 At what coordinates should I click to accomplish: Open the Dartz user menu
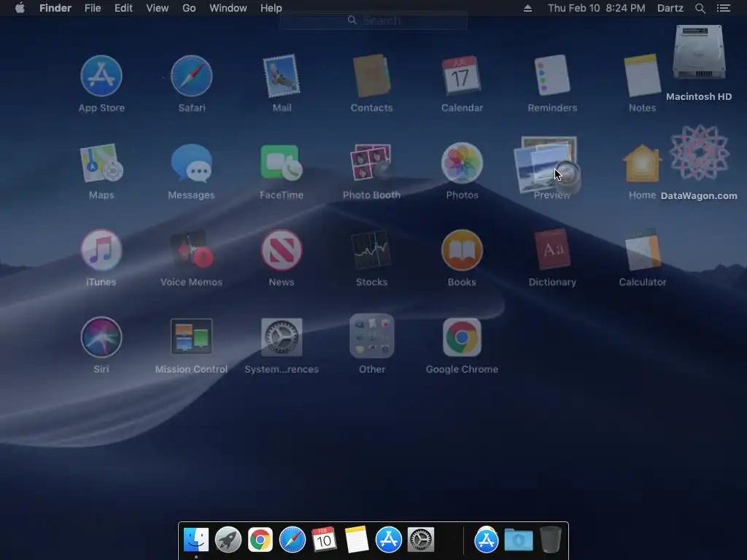coord(670,8)
